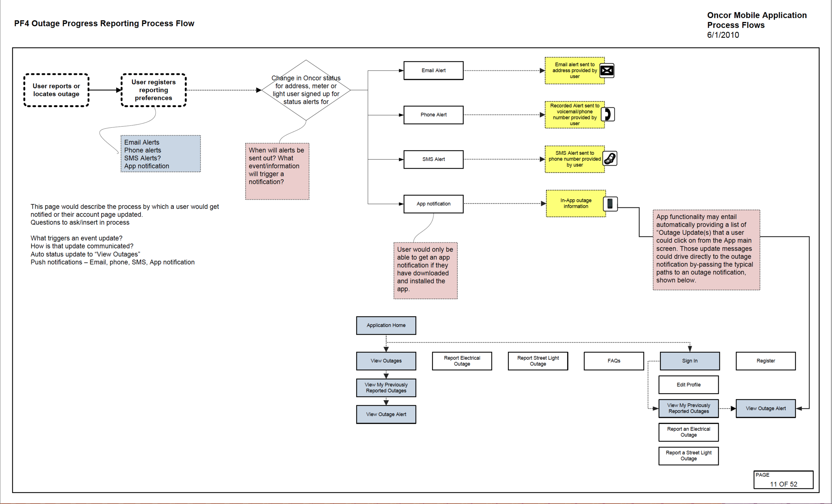
Task: Click pink App functionality may entail note
Action: [x=707, y=250]
